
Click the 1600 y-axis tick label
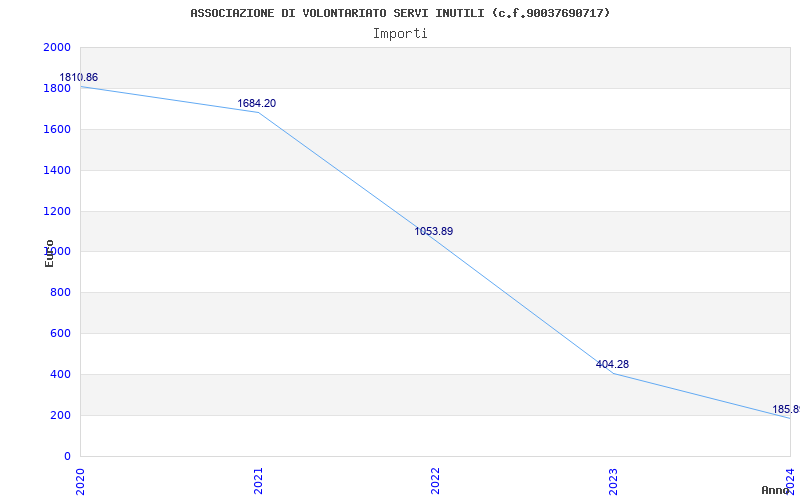click(x=57, y=129)
